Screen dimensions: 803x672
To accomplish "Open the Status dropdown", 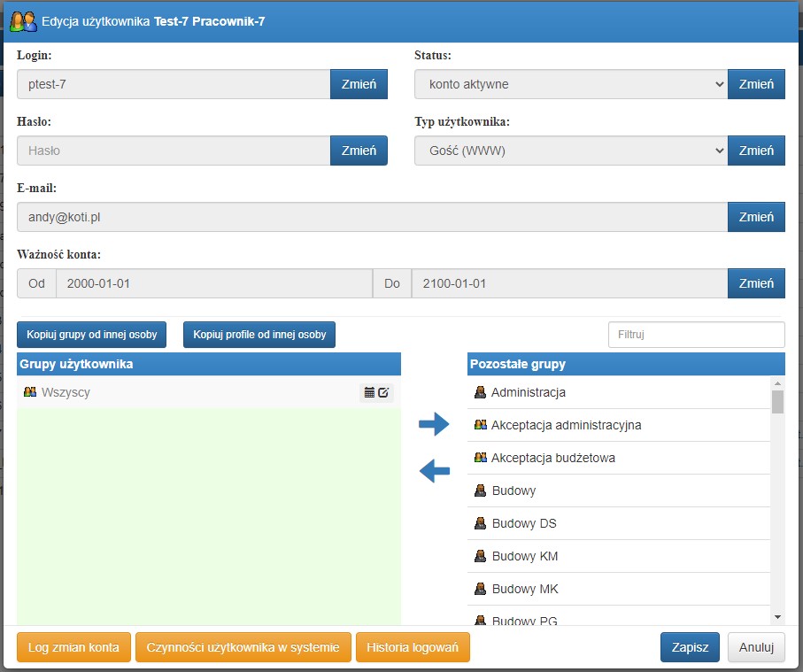I will pyautogui.click(x=570, y=84).
